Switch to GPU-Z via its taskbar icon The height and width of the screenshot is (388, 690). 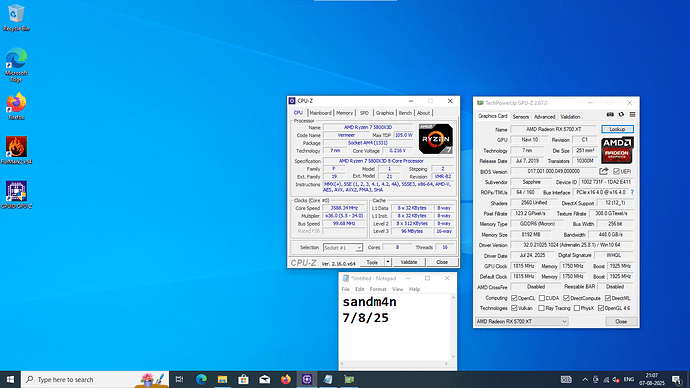click(x=349, y=379)
